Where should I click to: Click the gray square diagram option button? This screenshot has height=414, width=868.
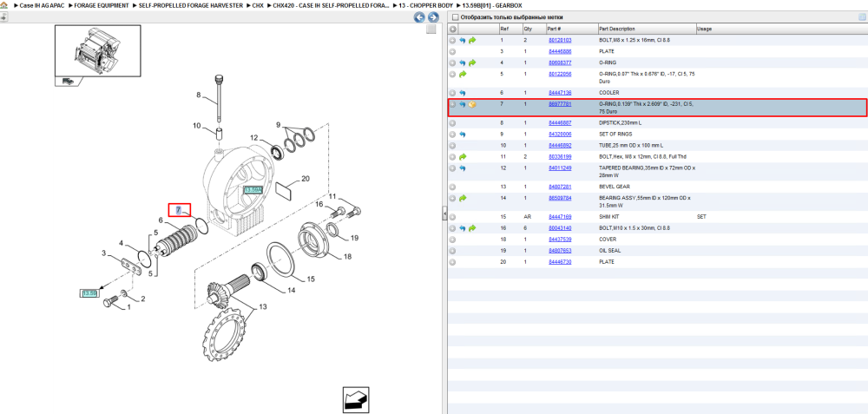point(431,30)
